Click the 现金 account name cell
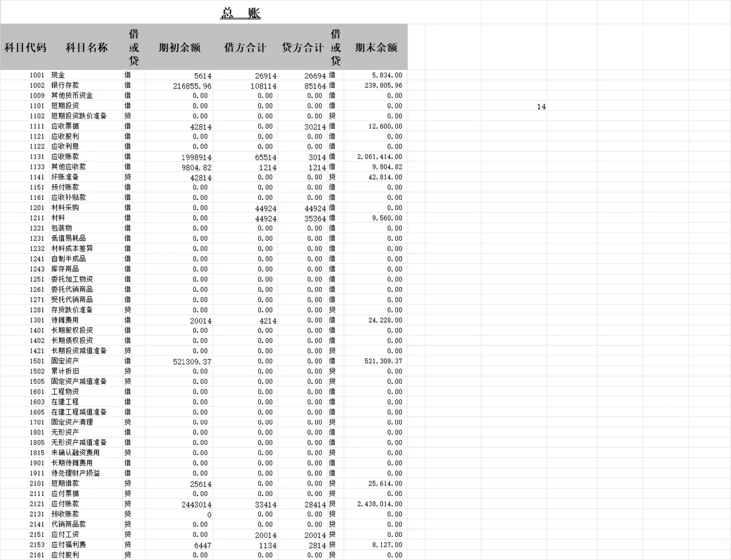The height and width of the screenshot is (560, 731). pos(58,75)
